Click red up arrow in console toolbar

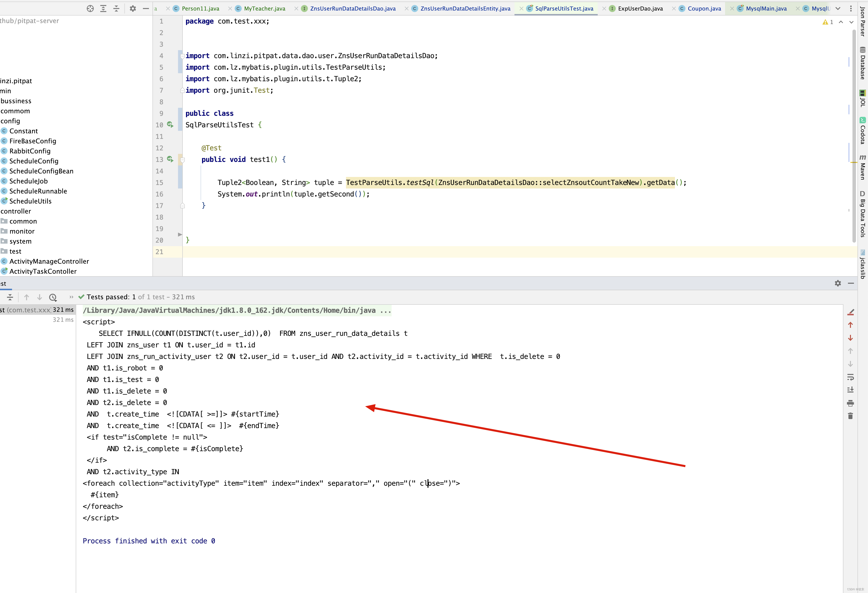tap(850, 325)
